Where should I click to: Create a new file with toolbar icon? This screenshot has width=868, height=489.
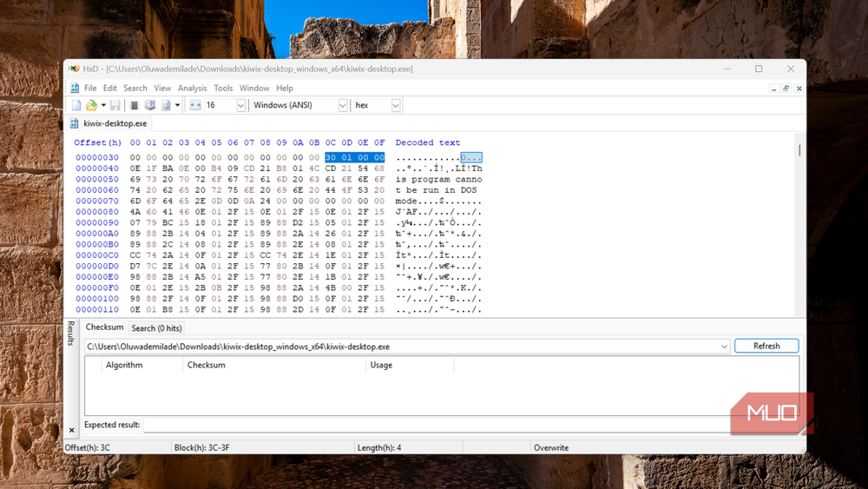pyautogui.click(x=76, y=105)
